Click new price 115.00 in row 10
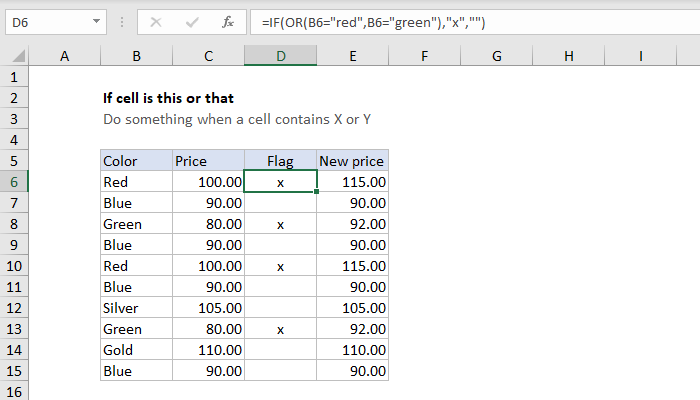The height and width of the screenshot is (400, 700). pyautogui.click(x=353, y=266)
